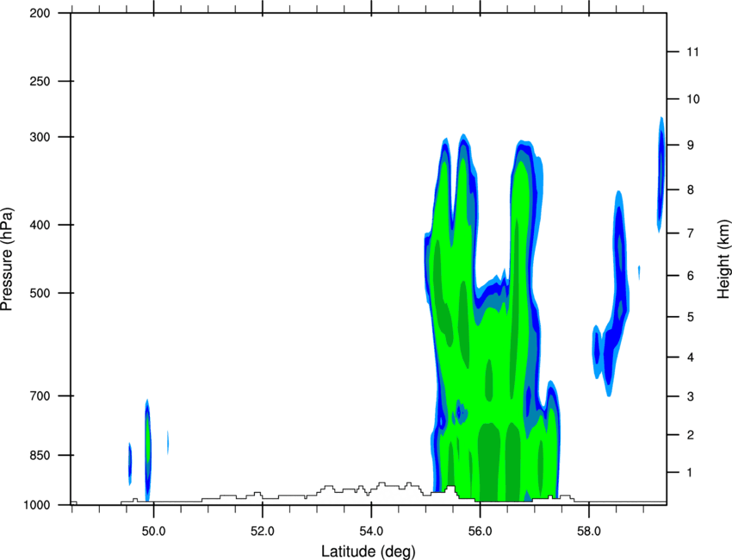Image resolution: width=732 pixels, height=560 pixels.
Task: Click the 5 km height label
Action: [x=690, y=317]
